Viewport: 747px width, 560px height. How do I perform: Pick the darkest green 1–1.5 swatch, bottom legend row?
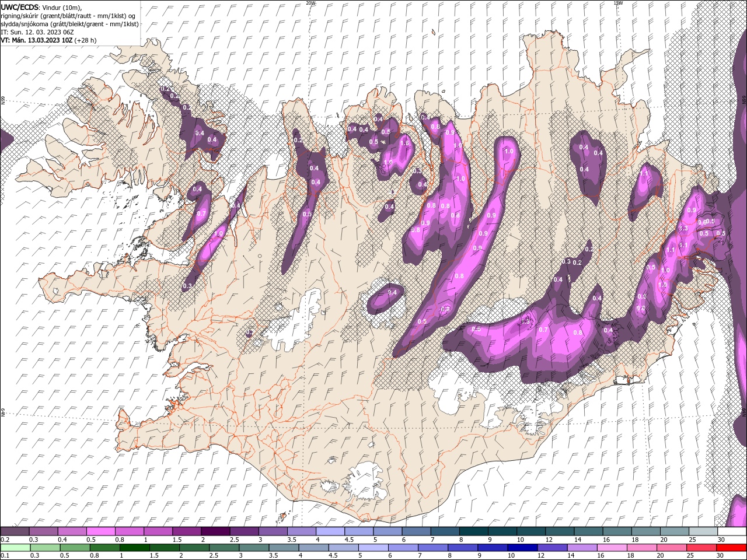click(135, 548)
